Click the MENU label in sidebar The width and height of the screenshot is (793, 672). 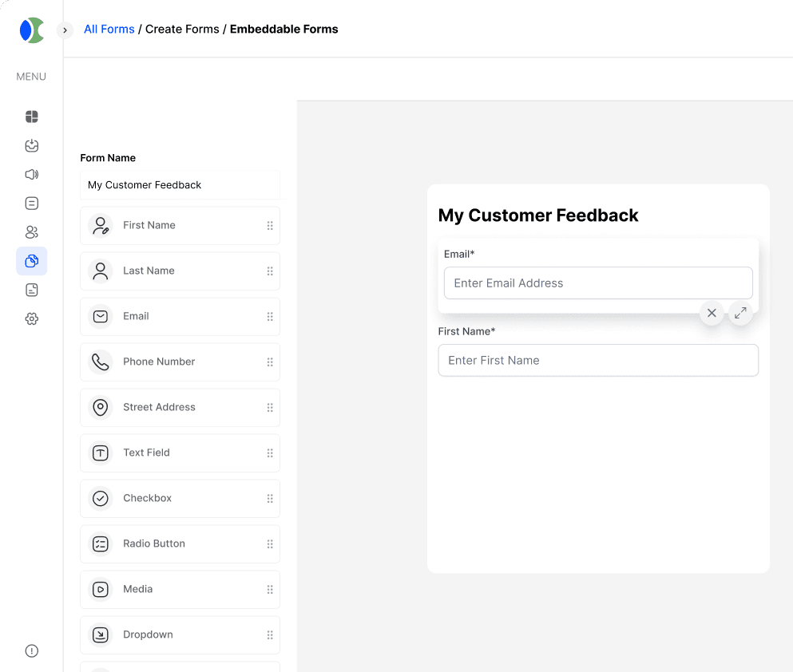coord(31,77)
